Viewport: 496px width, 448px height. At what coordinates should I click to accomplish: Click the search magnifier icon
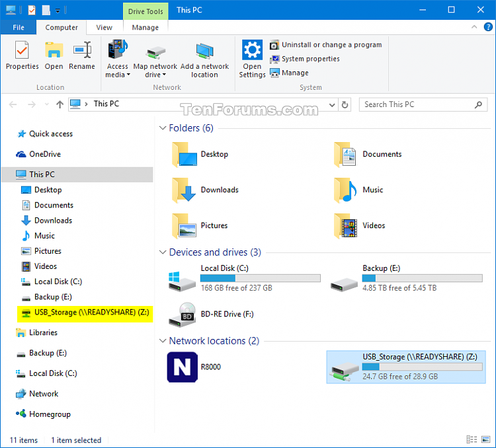pyautogui.click(x=478, y=104)
